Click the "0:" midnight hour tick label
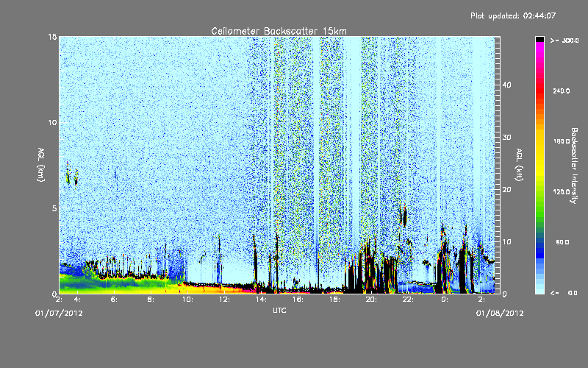The image size is (588, 368). 445,300
